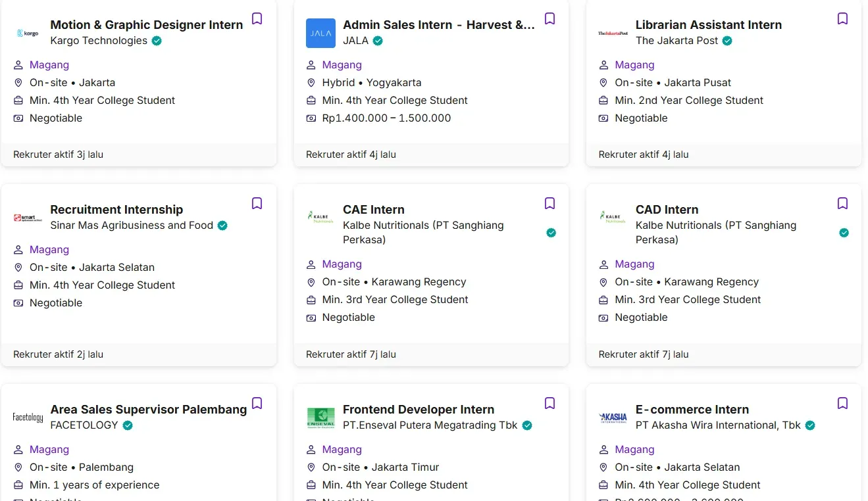
Task: Toggle bookmark on E-commerce Intern card
Action: [x=842, y=403]
